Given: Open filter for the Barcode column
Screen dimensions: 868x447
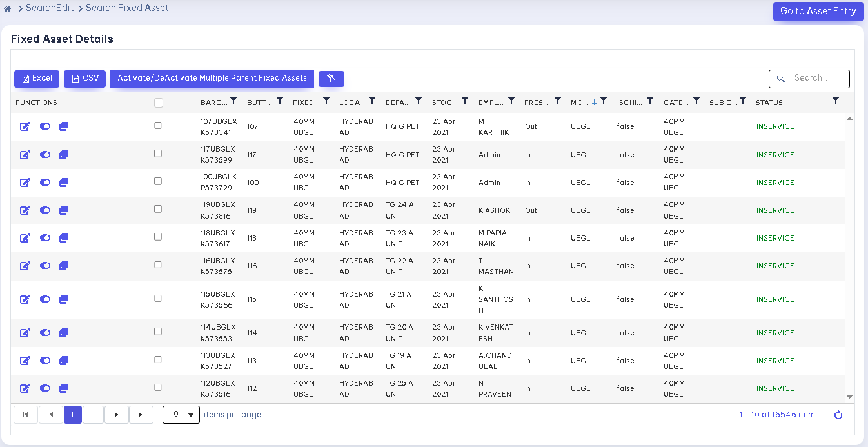Looking at the screenshot, I should (x=233, y=101).
